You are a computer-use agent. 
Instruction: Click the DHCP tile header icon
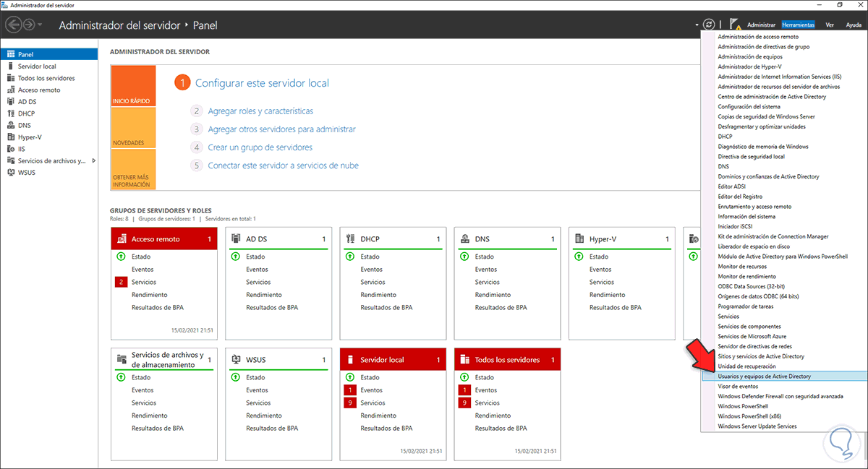(350, 238)
